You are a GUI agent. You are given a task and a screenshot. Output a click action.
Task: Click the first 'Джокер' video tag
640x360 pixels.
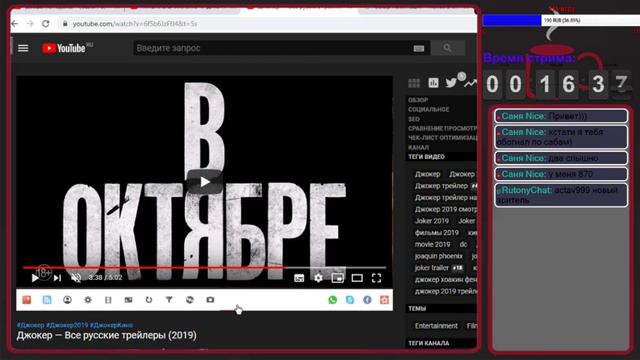point(427,174)
